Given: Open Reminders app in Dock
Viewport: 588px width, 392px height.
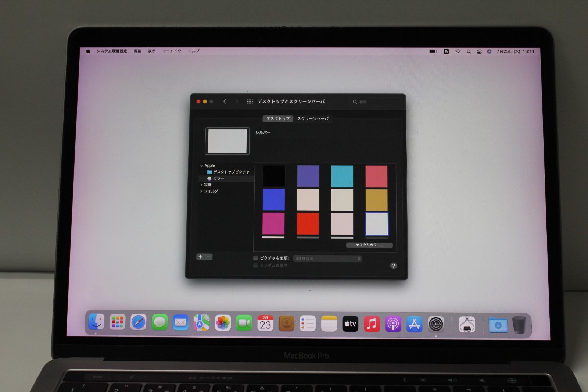Looking at the screenshot, I should (308, 324).
